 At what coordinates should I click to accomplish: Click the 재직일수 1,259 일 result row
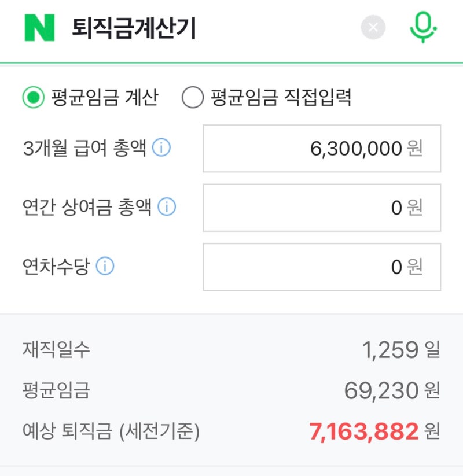click(x=231, y=350)
